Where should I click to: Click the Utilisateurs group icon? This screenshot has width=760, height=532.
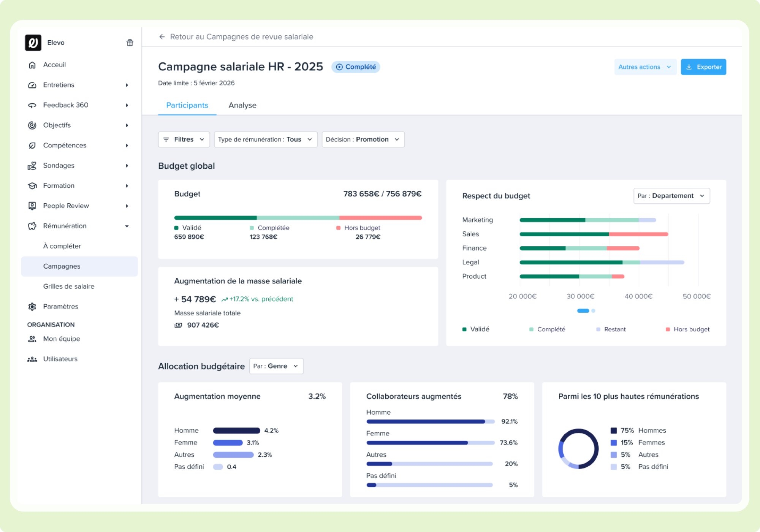click(x=32, y=359)
